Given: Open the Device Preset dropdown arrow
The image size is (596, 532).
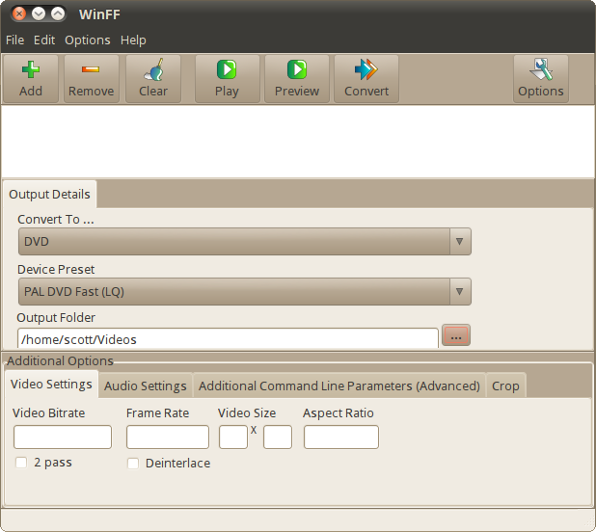Looking at the screenshot, I should point(460,291).
